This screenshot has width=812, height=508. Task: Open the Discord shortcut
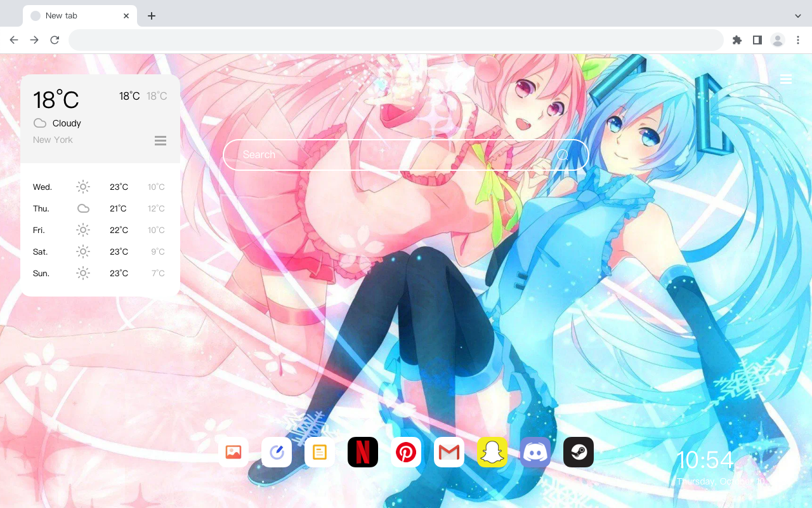coord(535,452)
